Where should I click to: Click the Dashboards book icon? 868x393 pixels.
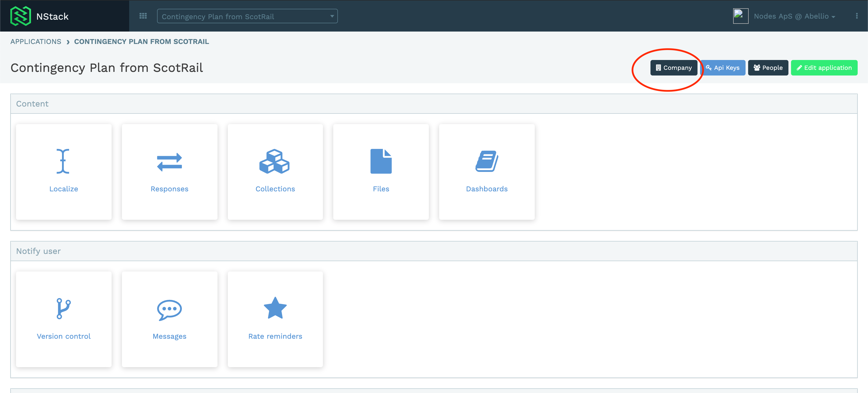coord(487,161)
